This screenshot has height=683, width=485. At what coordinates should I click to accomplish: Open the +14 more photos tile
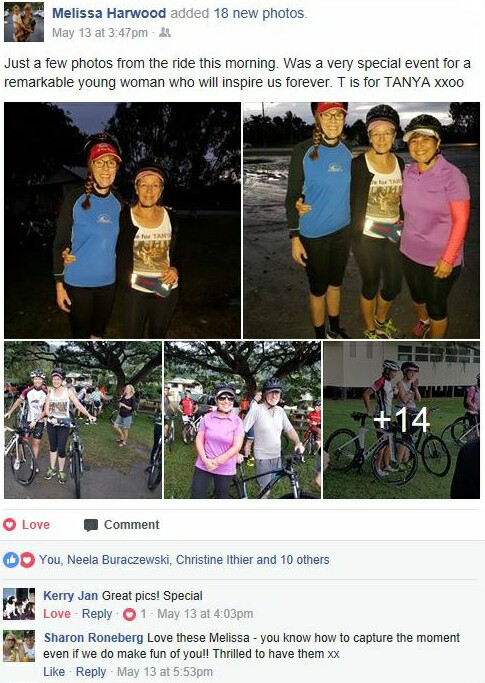coord(401,420)
